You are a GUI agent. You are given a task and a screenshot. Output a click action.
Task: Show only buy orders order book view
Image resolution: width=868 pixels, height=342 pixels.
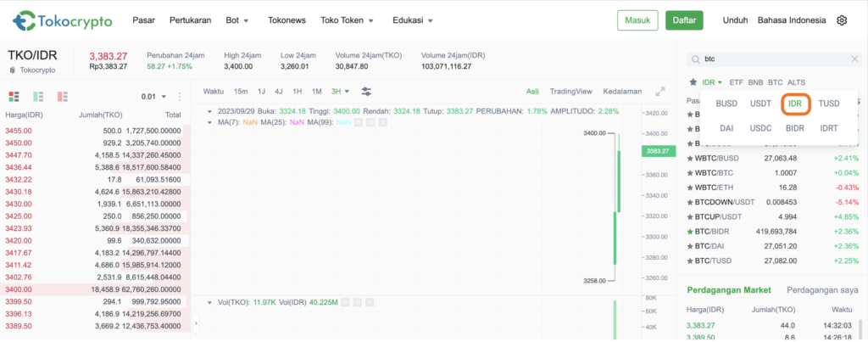[38, 97]
